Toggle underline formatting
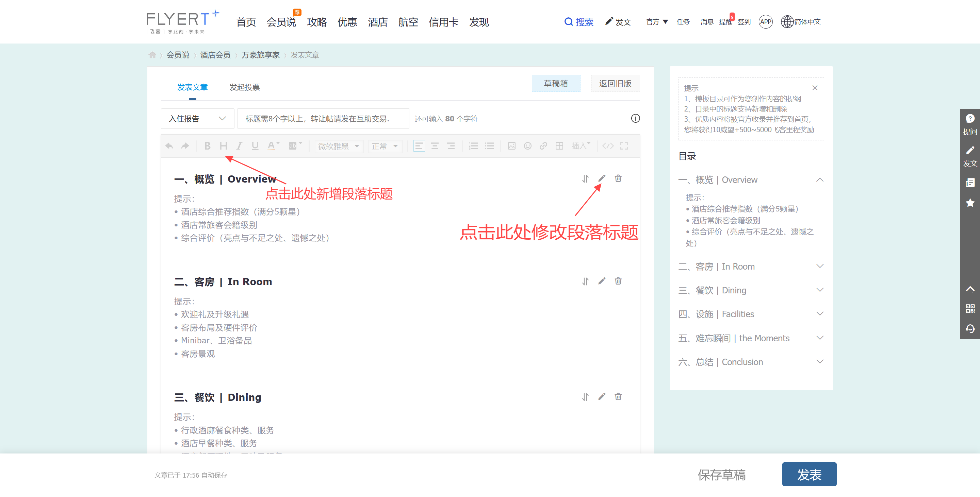 pyautogui.click(x=255, y=146)
